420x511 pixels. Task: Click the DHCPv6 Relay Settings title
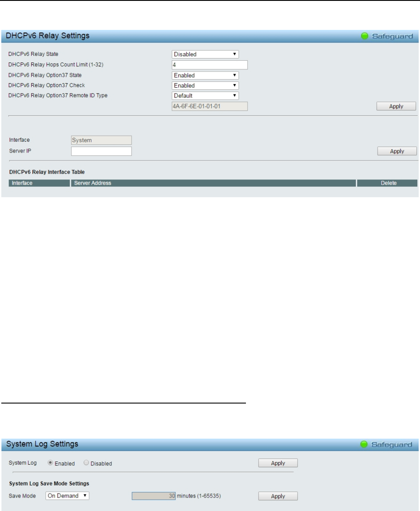coord(48,36)
